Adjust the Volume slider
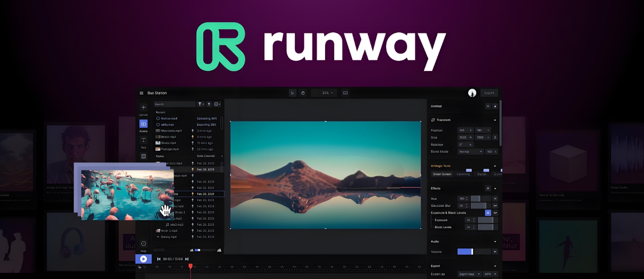 pyautogui.click(x=474, y=252)
